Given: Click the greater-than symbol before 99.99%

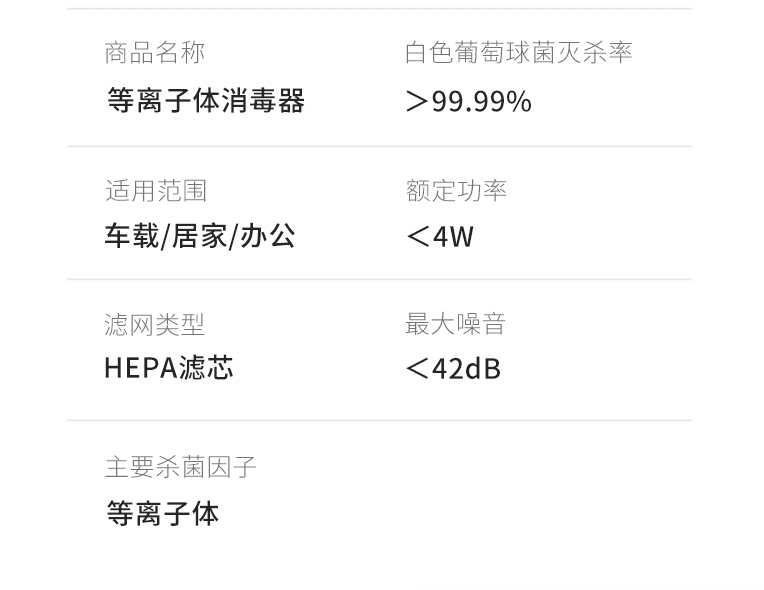Looking at the screenshot, I should pyautogui.click(x=417, y=102).
